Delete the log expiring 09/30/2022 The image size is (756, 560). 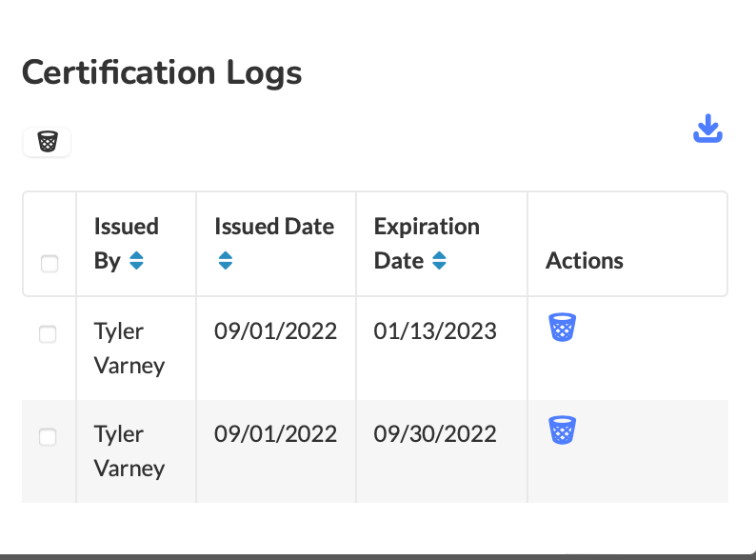click(x=562, y=430)
